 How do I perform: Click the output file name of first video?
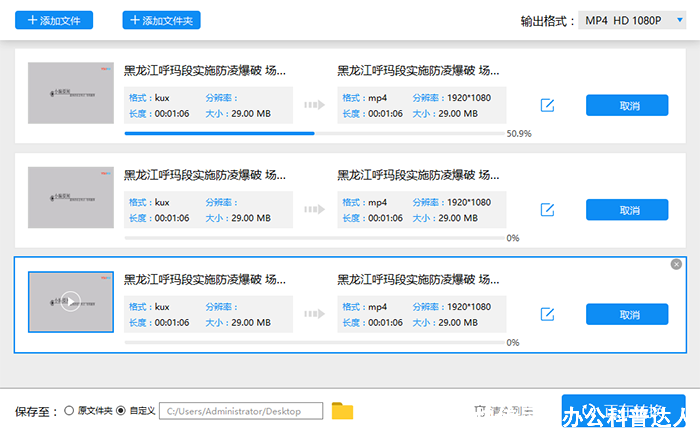[418, 71]
